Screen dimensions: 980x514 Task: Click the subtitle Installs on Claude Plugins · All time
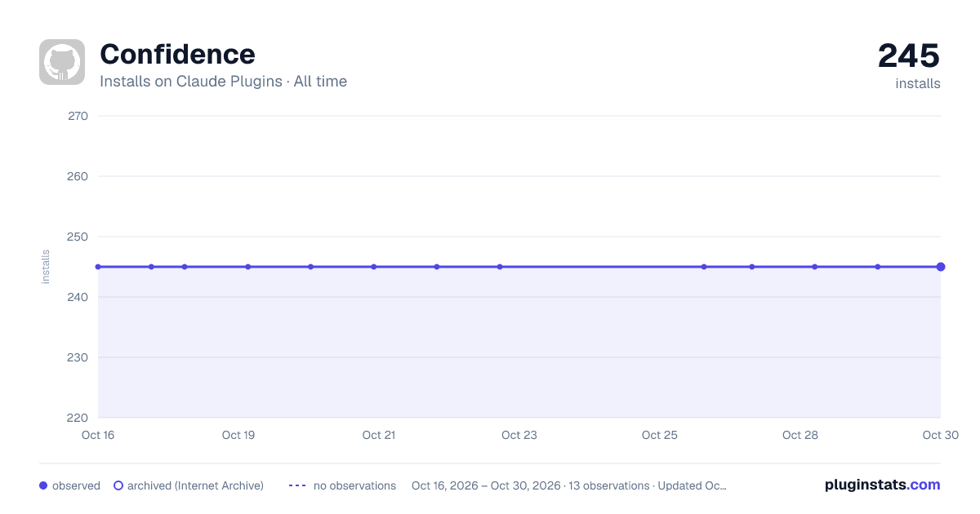[223, 82]
